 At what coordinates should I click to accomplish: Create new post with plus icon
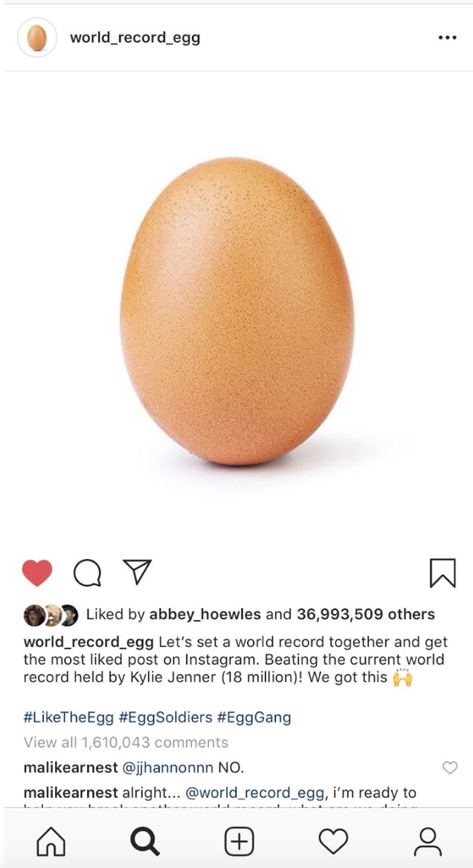pyautogui.click(x=239, y=842)
